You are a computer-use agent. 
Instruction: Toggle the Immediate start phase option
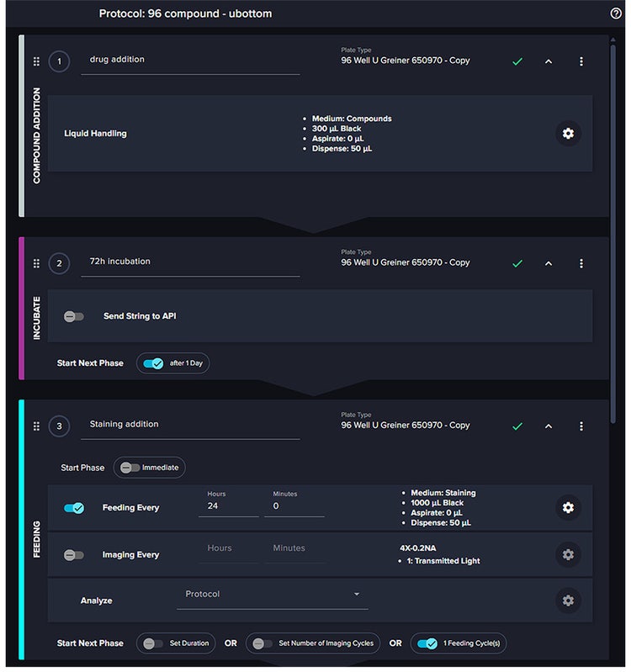130,468
